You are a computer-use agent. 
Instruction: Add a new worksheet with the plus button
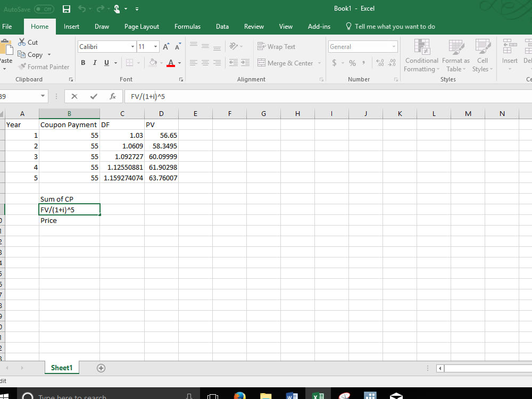coord(101,368)
